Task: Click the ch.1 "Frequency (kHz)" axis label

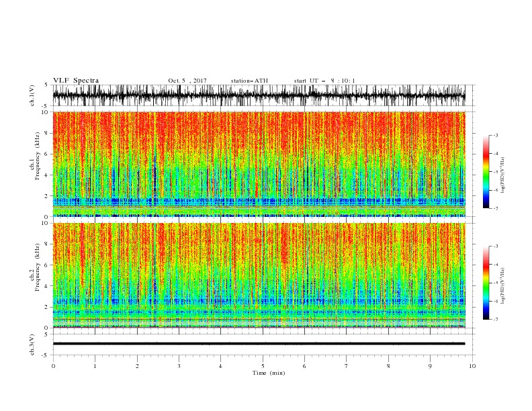Action: point(38,156)
